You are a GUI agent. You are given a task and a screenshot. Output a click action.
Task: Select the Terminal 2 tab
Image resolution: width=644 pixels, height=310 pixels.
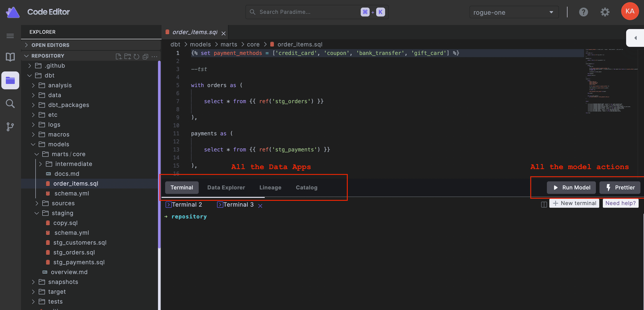(x=184, y=204)
